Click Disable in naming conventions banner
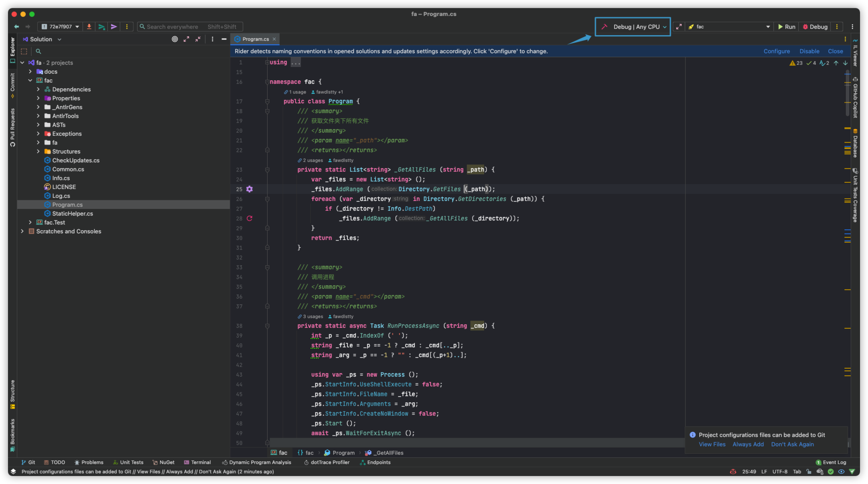This screenshot has height=484, width=868. pyautogui.click(x=809, y=51)
